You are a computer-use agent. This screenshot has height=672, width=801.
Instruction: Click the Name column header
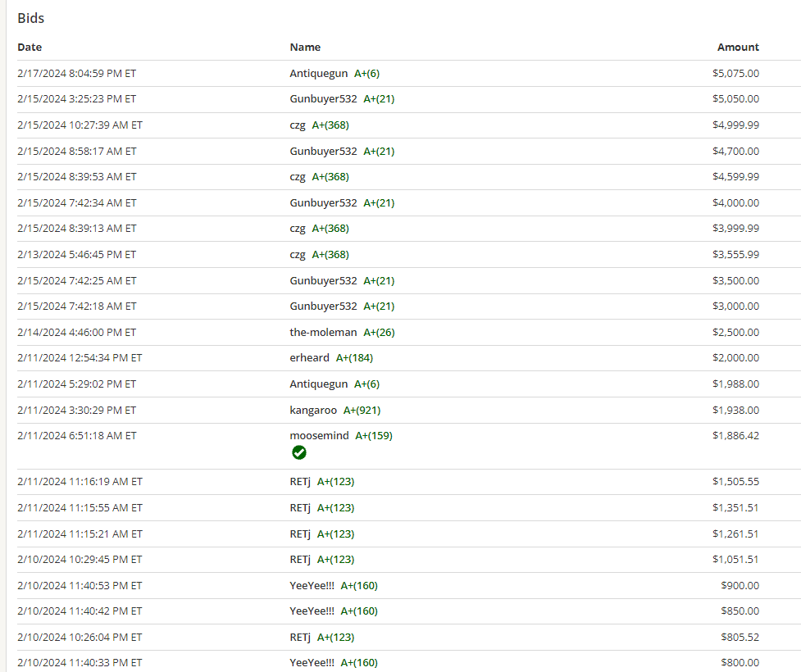(x=305, y=47)
